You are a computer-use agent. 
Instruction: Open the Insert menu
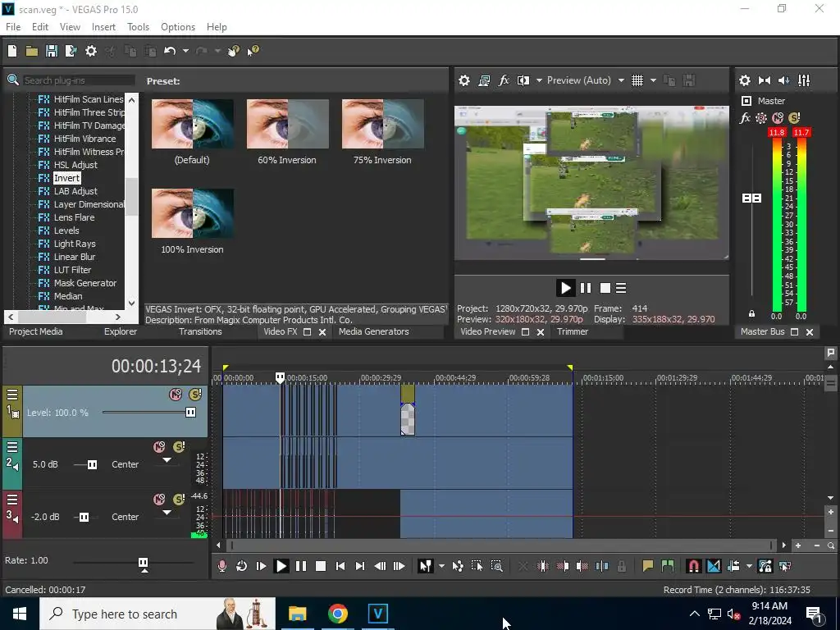103,27
